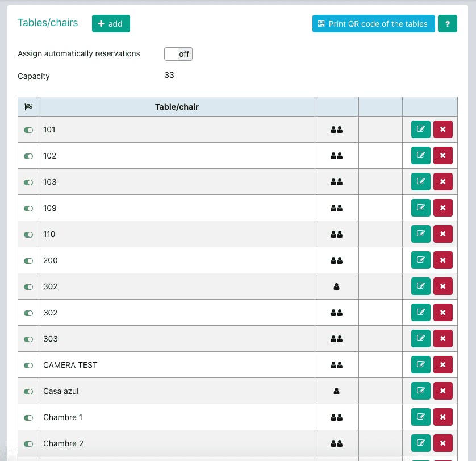Select the Chambre 1 name cell

[177, 417]
